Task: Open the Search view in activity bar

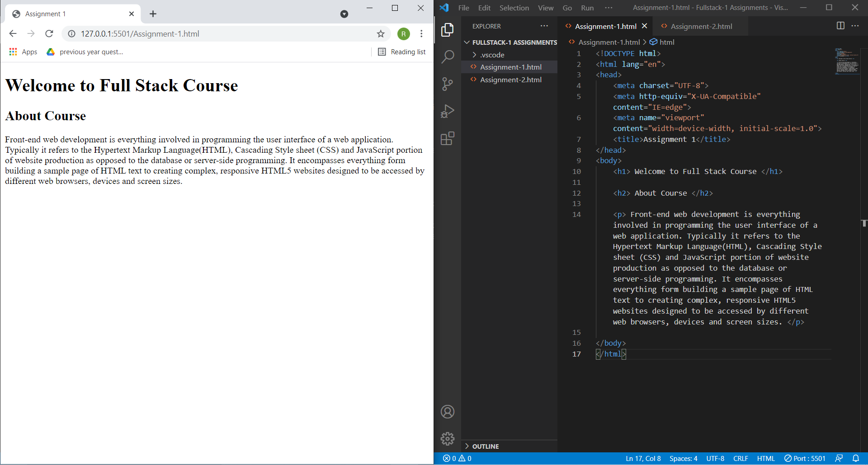Action: pyautogui.click(x=447, y=57)
